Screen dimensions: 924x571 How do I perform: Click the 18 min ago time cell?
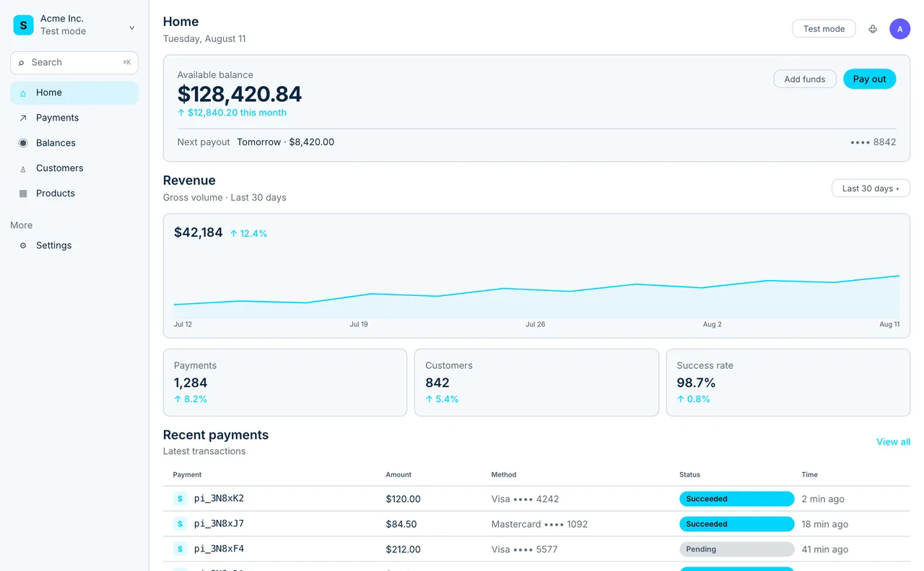825,524
